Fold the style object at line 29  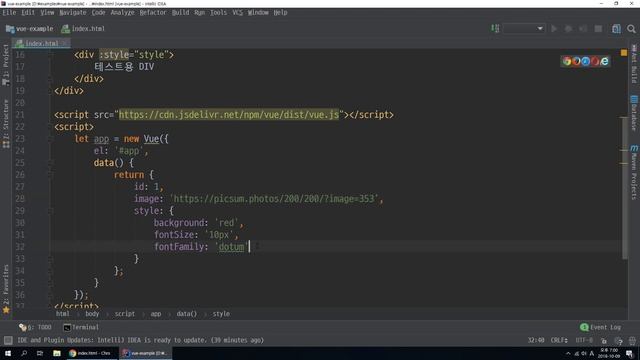(51, 211)
